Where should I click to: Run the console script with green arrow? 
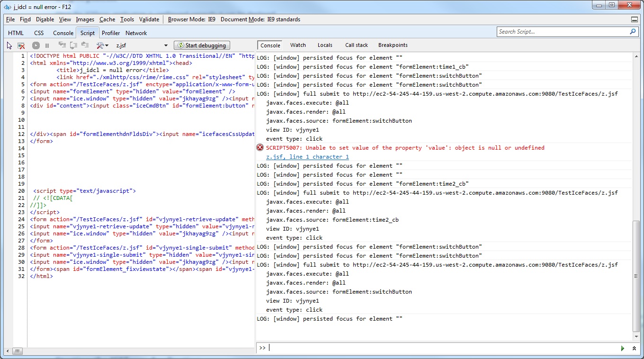[x=623, y=348]
